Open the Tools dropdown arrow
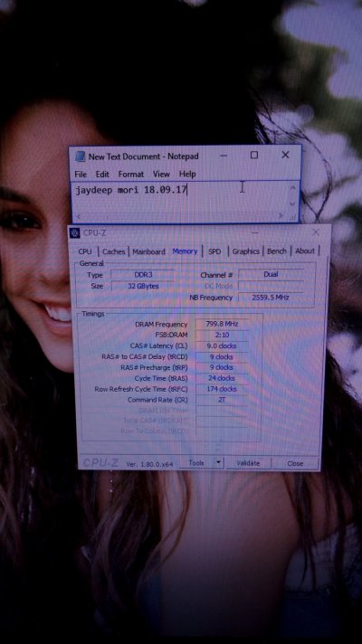This screenshot has width=362, height=644. [x=219, y=463]
